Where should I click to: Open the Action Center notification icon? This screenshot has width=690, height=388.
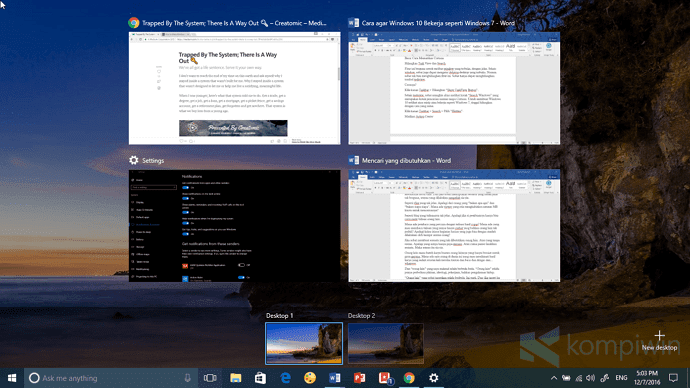click(x=673, y=378)
